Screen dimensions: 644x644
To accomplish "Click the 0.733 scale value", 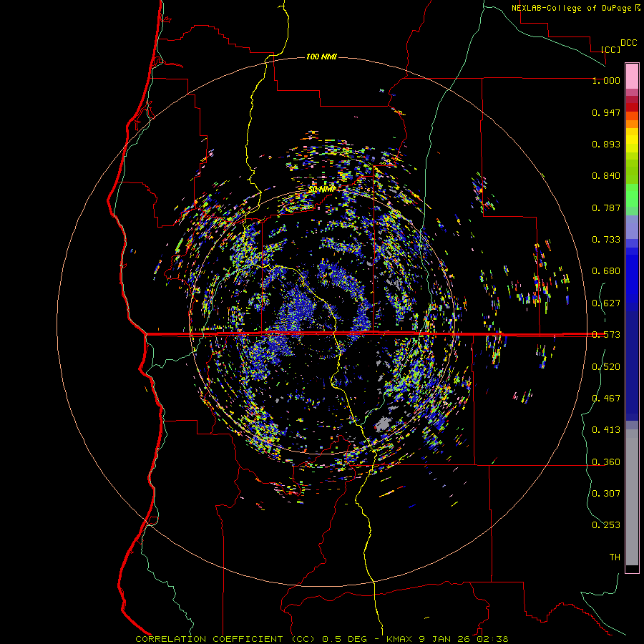I will click(x=606, y=240).
